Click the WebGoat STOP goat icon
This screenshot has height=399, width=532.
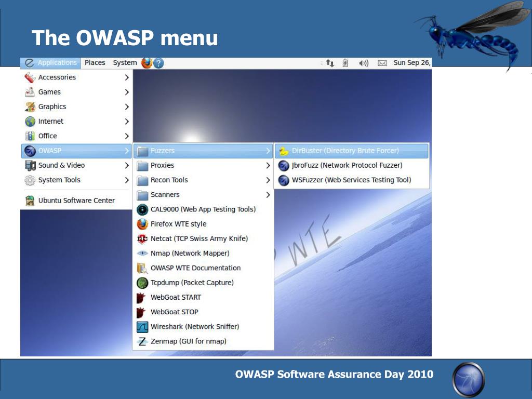pos(141,312)
